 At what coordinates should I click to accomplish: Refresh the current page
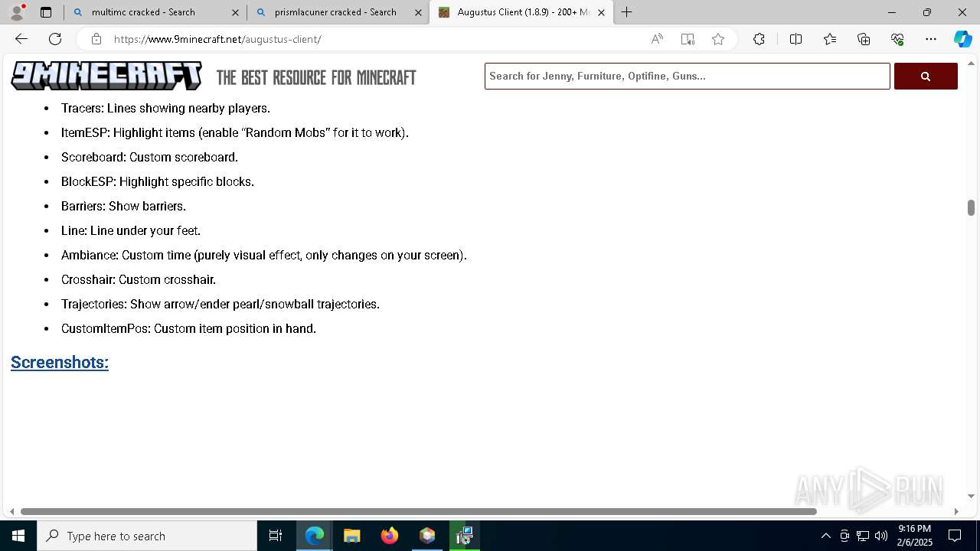(x=55, y=39)
